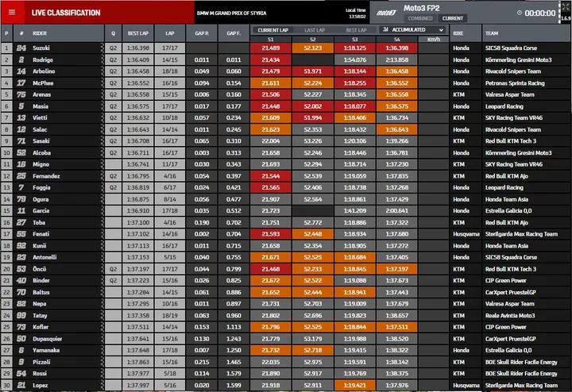Select rider Ogura's name
This screenshot has width=572, height=392.
click(x=41, y=199)
